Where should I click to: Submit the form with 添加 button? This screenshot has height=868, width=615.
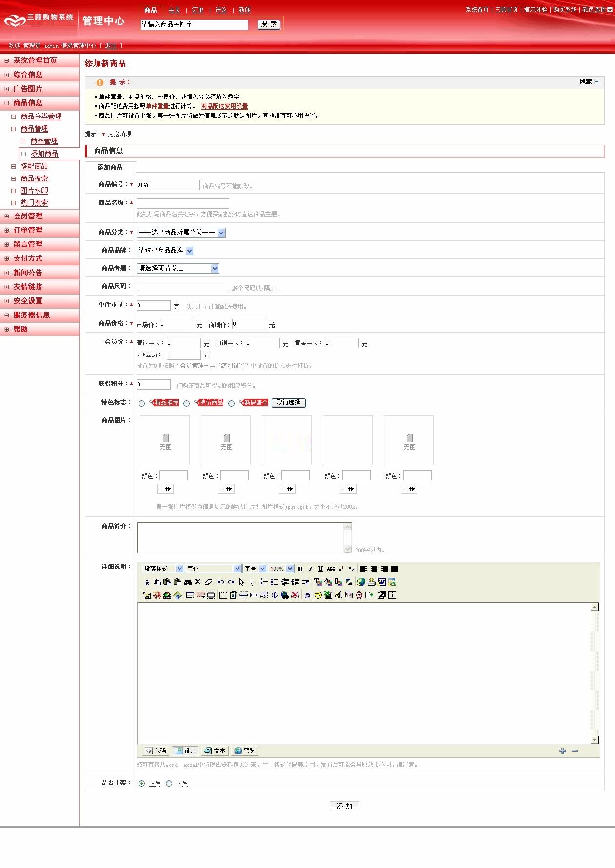point(344,806)
